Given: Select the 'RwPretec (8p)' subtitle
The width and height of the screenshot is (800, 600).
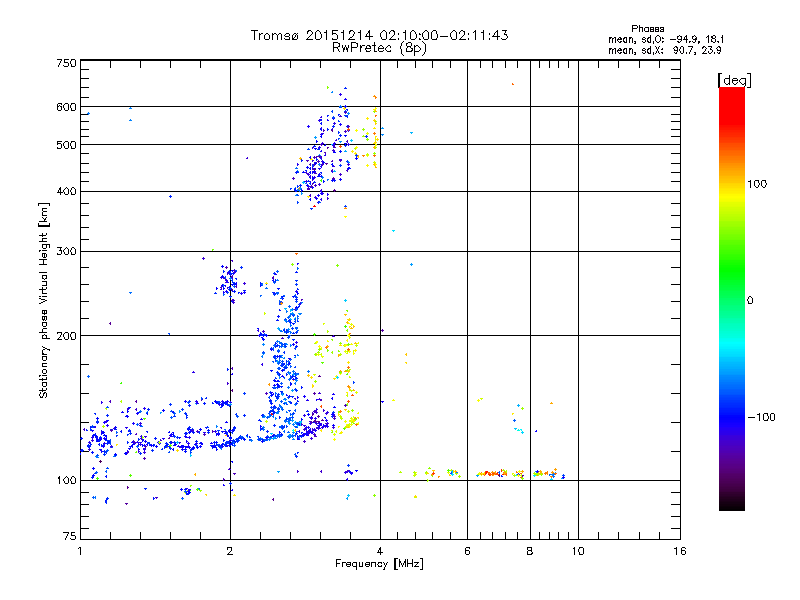Looking at the screenshot, I should pos(379,48).
